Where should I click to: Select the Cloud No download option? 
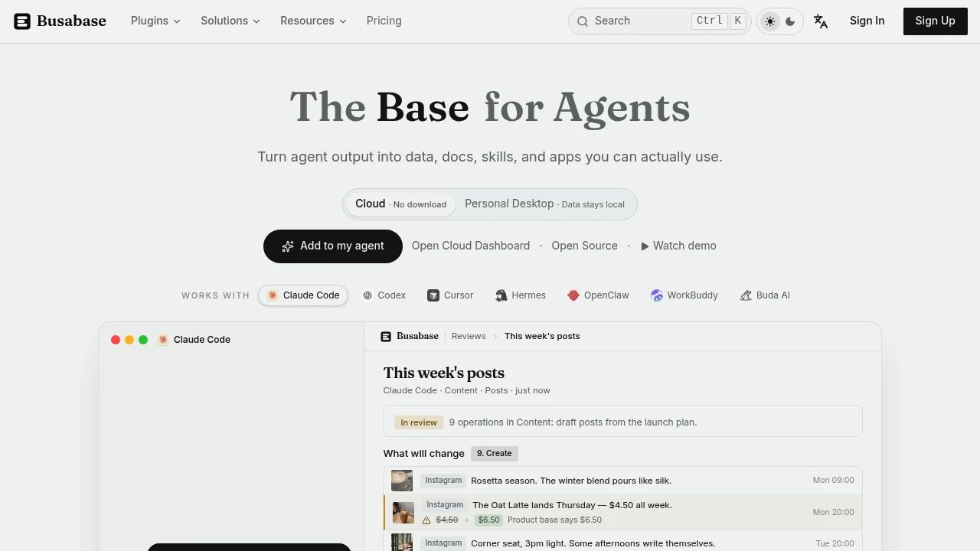400,204
